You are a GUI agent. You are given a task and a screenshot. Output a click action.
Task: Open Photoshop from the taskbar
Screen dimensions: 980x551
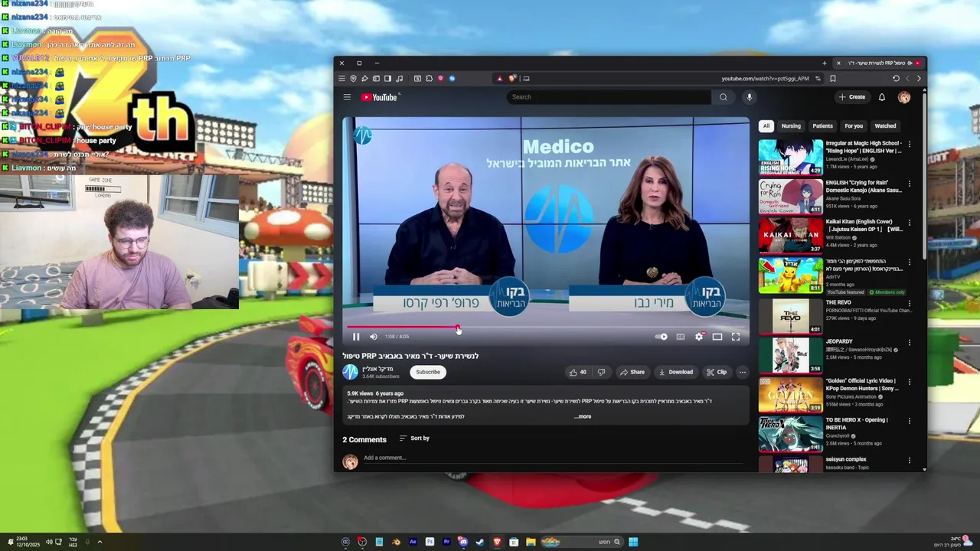(430, 542)
